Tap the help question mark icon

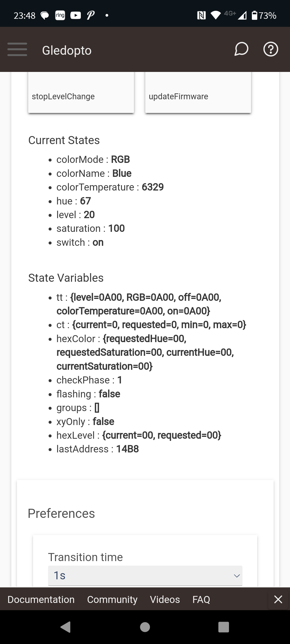pyautogui.click(x=271, y=49)
